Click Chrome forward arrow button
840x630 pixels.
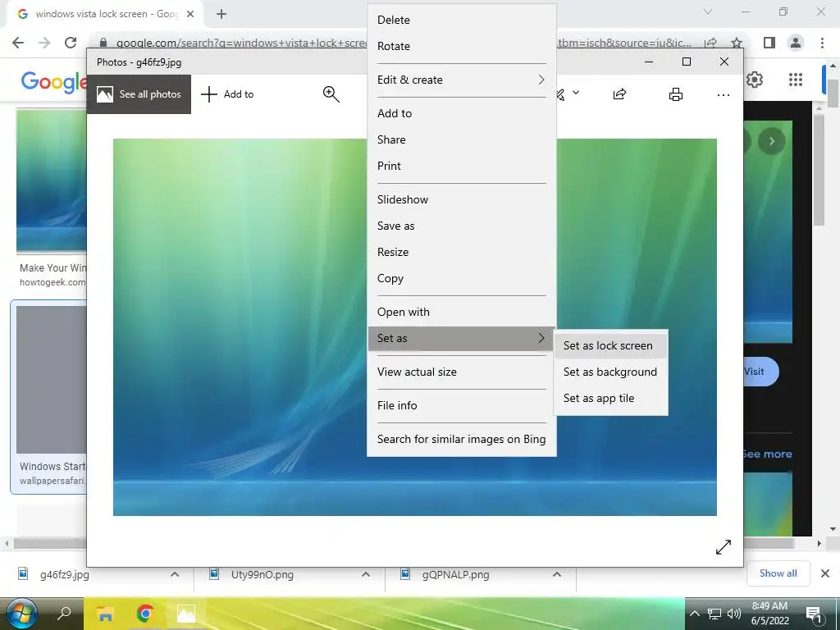(x=44, y=43)
